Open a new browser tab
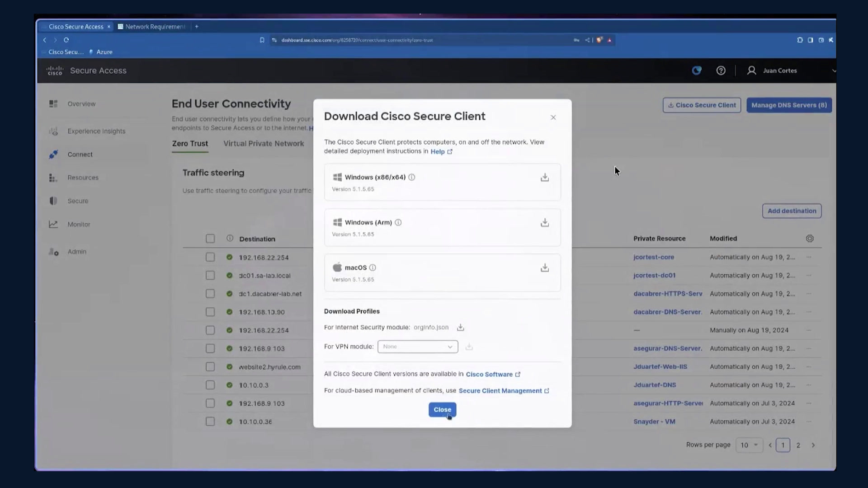The width and height of the screenshot is (868, 488). click(x=197, y=27)
